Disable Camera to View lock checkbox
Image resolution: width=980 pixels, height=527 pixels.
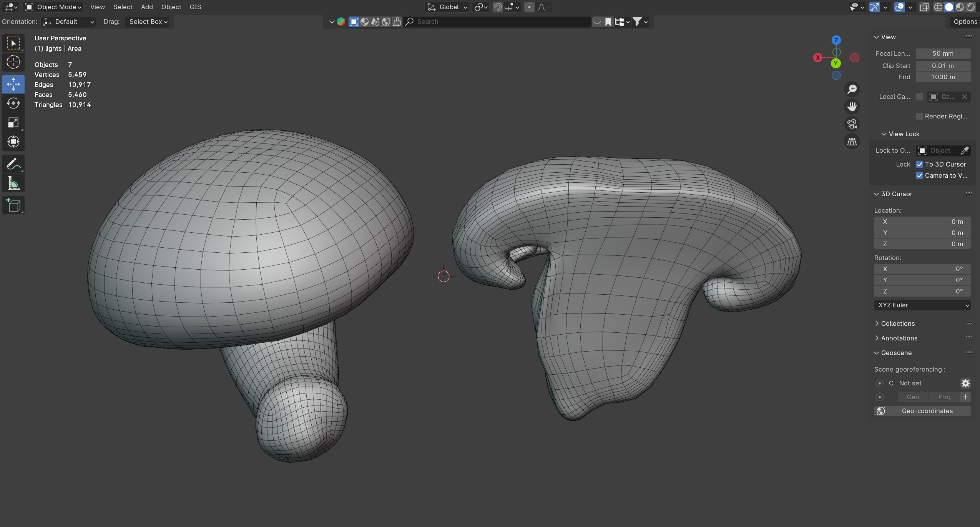pyautogui.click(x=919, y=175)
